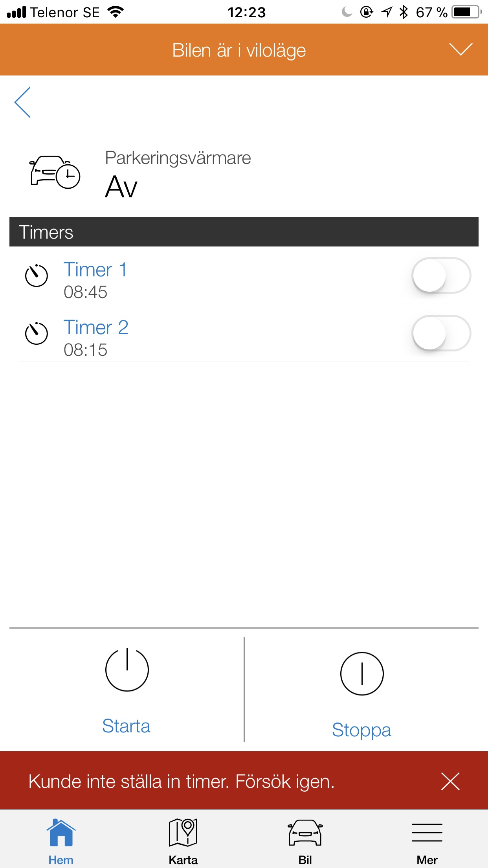Dismiss the red timer error banner
Screen dimensions: 488x868
pyautogui.click(x=450, y=781)
